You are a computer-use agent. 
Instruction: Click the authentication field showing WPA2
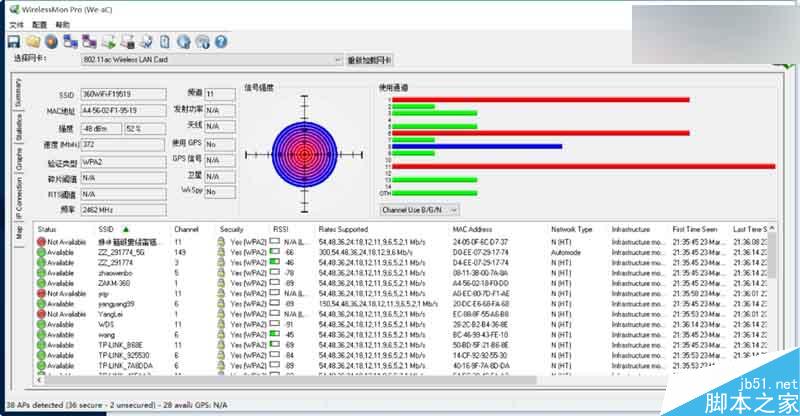123,162
